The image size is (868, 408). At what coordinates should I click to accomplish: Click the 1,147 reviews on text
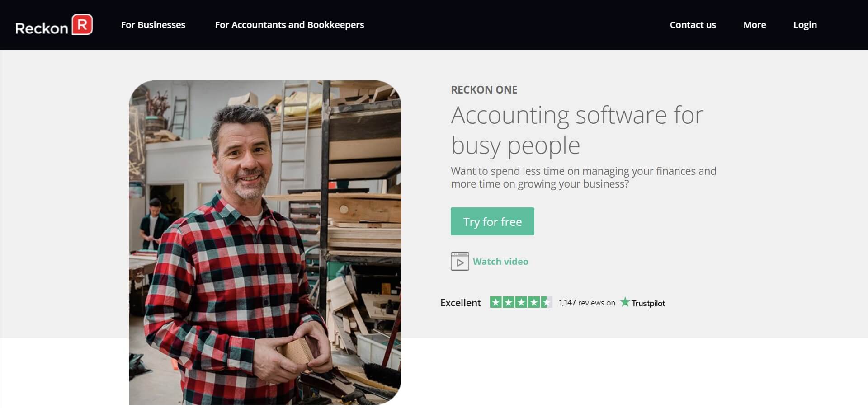(x=587, y=303)
